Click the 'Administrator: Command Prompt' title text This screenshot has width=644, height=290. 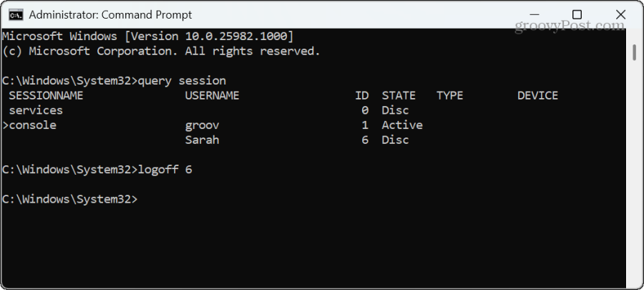[x=110, y=15]
